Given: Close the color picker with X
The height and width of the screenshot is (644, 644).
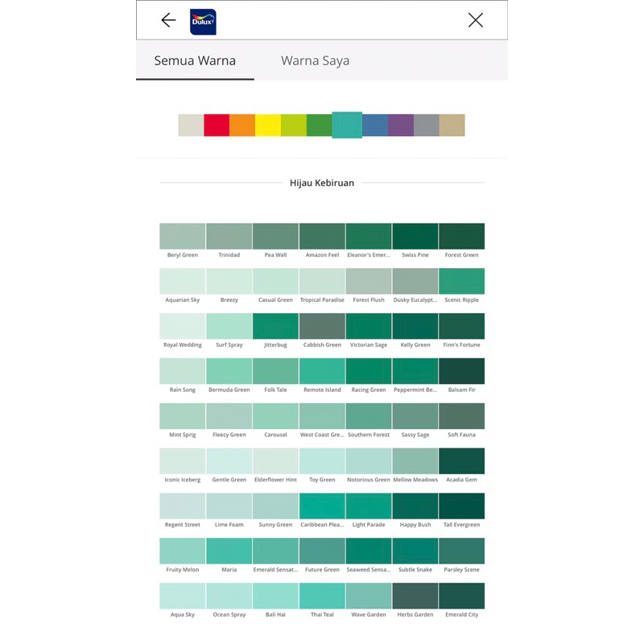Looking at the screenshot, I should click(x=476, y=21).
